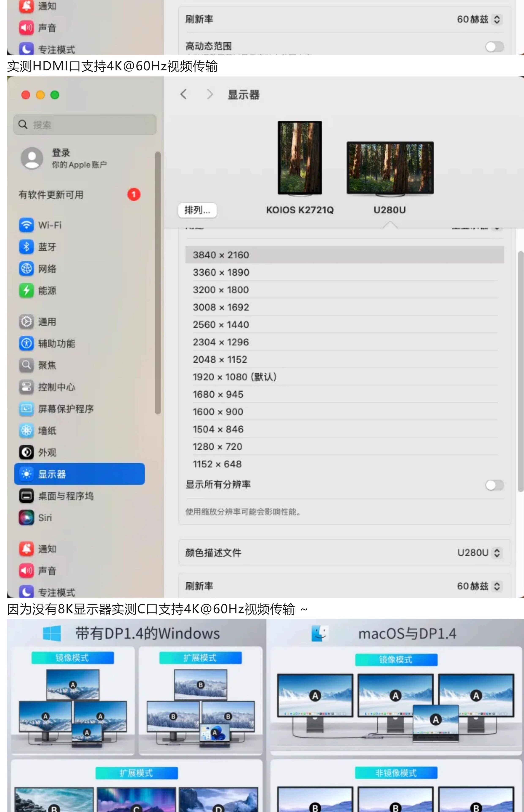Screen dimensions: 524x812
Task: Open the Control Center (控制中心) icon
Action: click(x=26, y=387)
